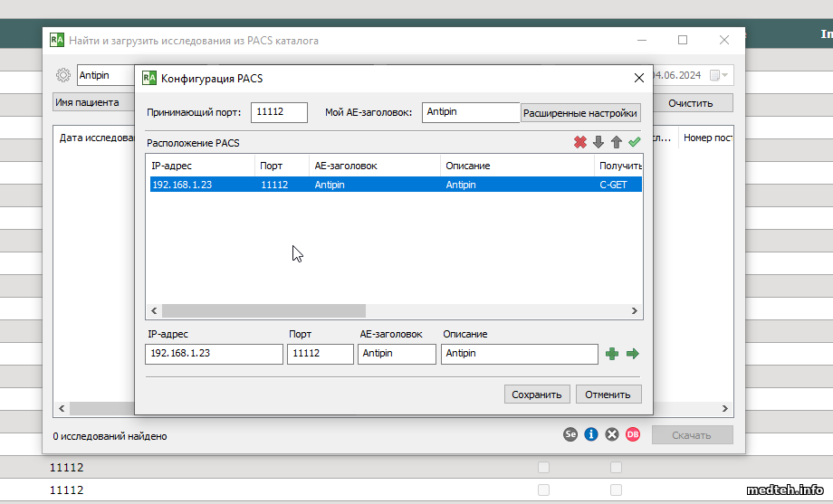This screenshot has height=504, width=833.
Task: Open the date picker calendar dropdown
Action: pyautogui.click(x=720, y=75)
